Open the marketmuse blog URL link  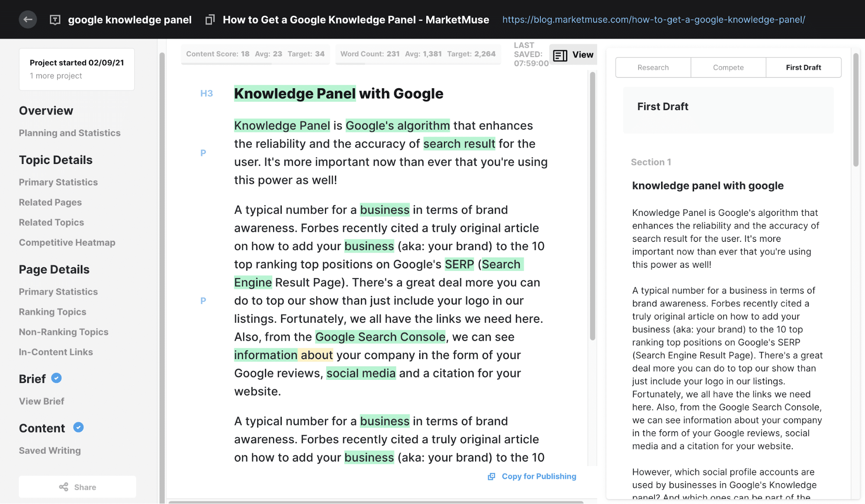click(653, 19)
